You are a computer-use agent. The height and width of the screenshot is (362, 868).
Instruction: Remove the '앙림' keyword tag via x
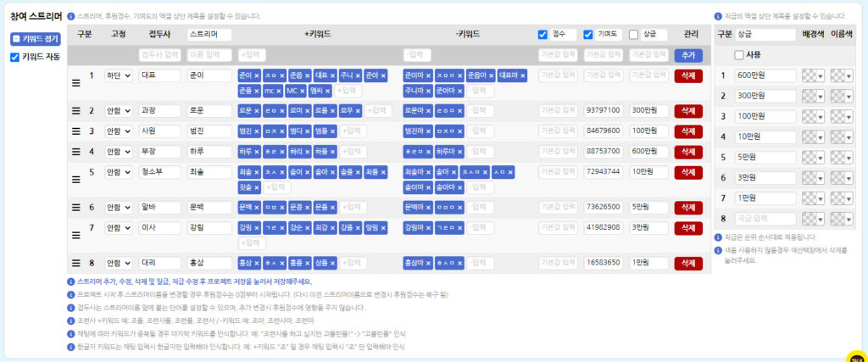point(383,228)
